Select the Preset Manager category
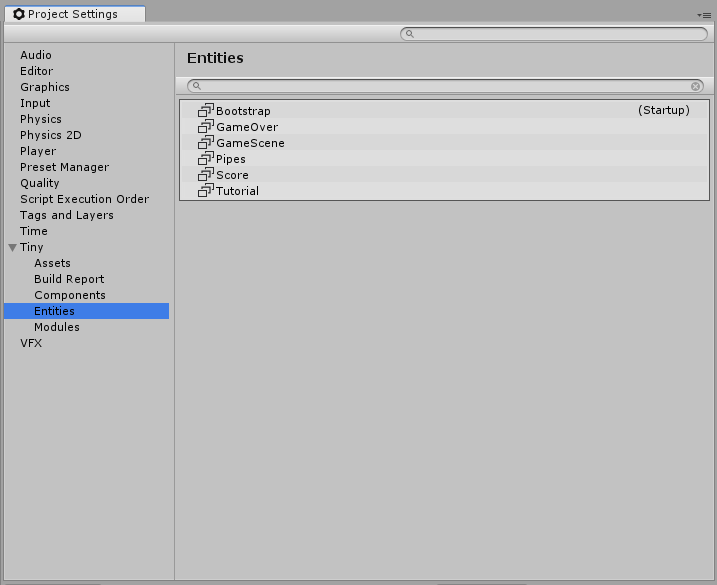 coord(64,167)
